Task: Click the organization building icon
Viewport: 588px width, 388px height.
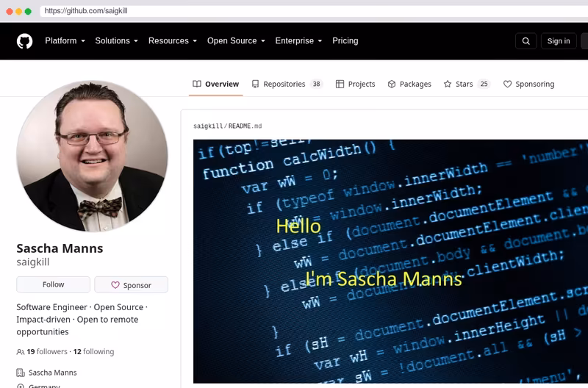Action: [x=21, y=373]
